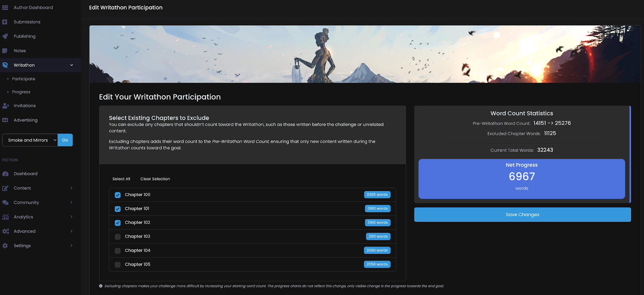This screenshot has height=295, width=644.
Task: Enable the Chapter 105 exclusion checkbox
Action: (118, 264)
